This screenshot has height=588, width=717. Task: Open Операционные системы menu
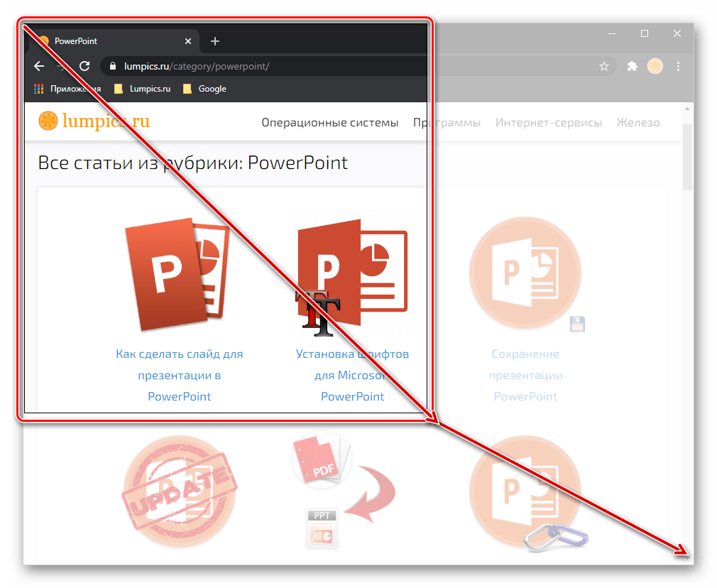(x=329, y=123)
